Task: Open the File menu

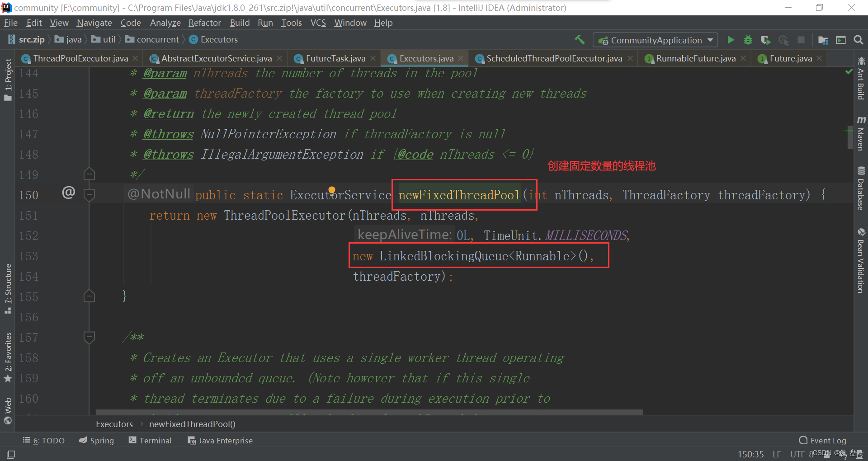Action: point(10,23)
